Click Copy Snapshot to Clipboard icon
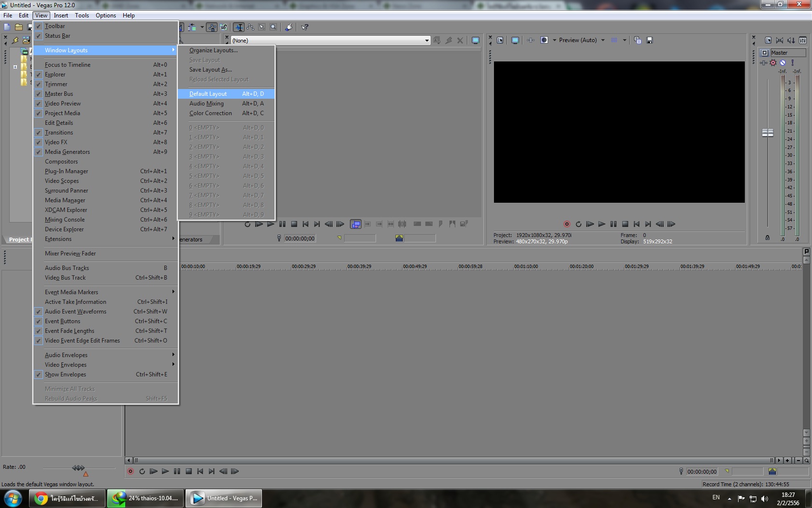The width and height of the screenshot is (812, 508). pos(638,40)
